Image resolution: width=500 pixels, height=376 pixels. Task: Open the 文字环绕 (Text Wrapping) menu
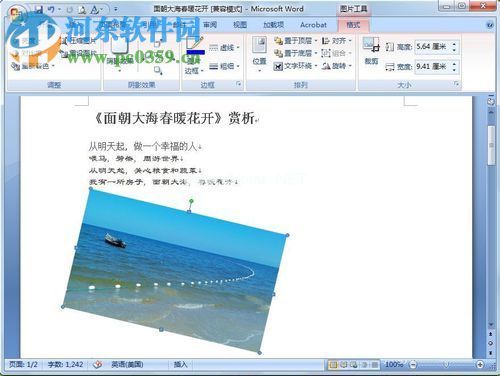(x=295, y=66)
